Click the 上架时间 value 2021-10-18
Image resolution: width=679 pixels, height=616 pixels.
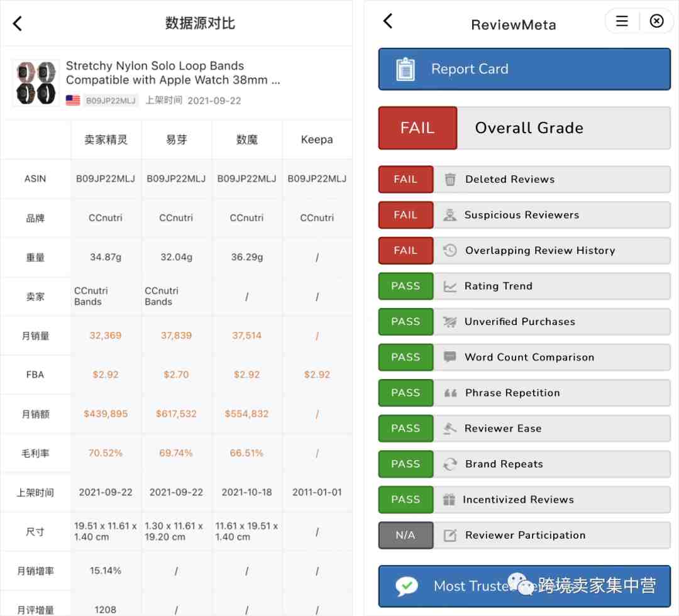click(x=247, y=492)
